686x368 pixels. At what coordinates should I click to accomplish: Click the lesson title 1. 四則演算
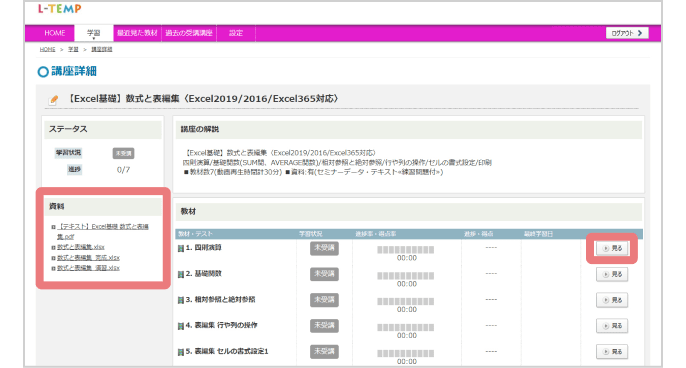(203, 248)
